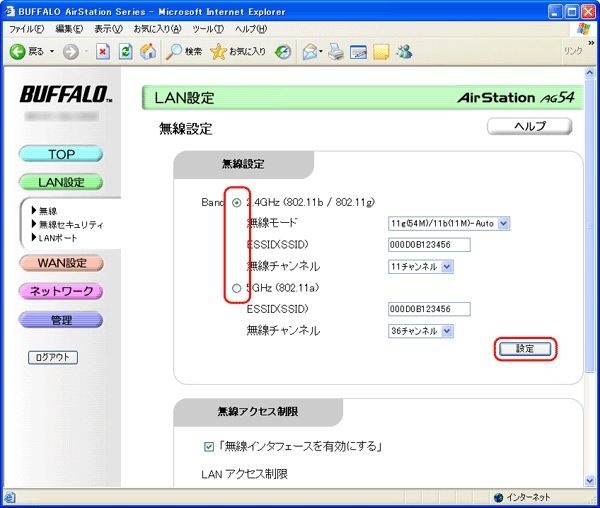Viewport: 600px width, 508px height.
Task: Click the Stop loading icon
Action: pos(102,51)
